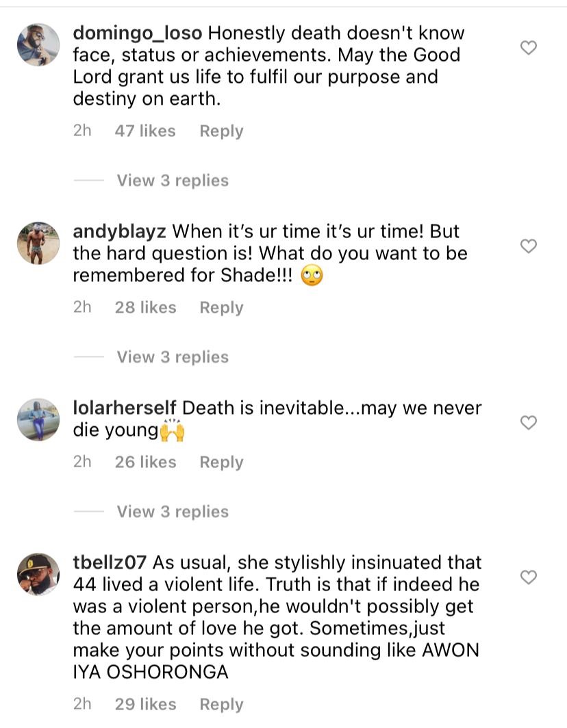
Task: Tap tbellz07's avatar
Action: coord(38,574)
